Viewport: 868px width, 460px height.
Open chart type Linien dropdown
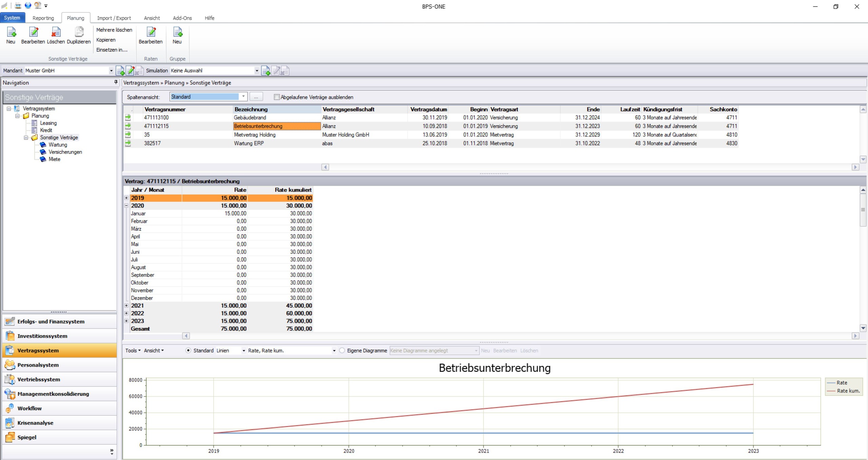(x=243, y=350)
